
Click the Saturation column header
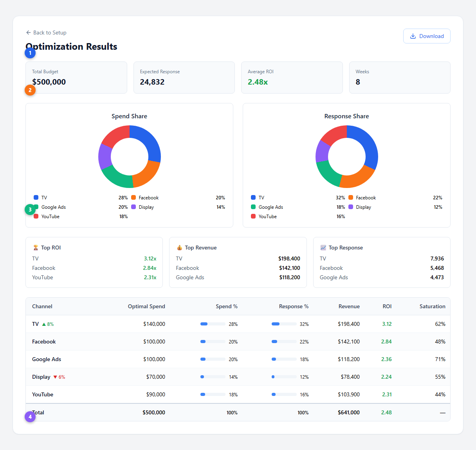[x=433, y=306]
